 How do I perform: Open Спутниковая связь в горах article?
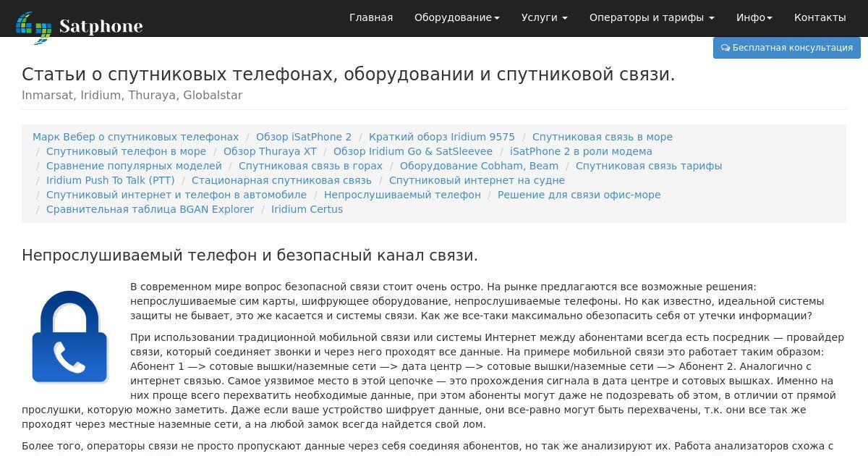point(310,166)
